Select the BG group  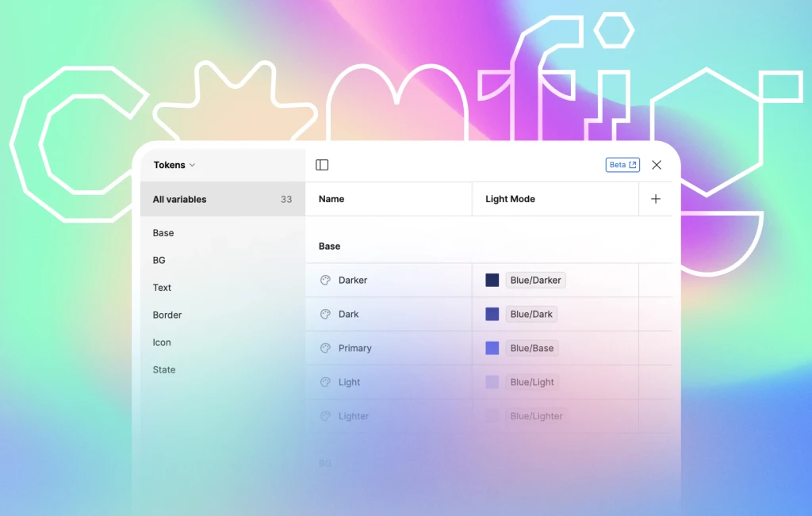click(159, 261)
